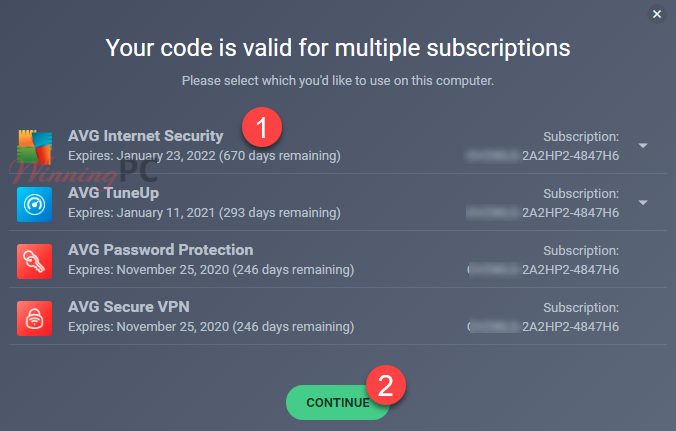Click the TuneUp subscription code
Viewport: 676px width, 431px height.
coord(542,212)
